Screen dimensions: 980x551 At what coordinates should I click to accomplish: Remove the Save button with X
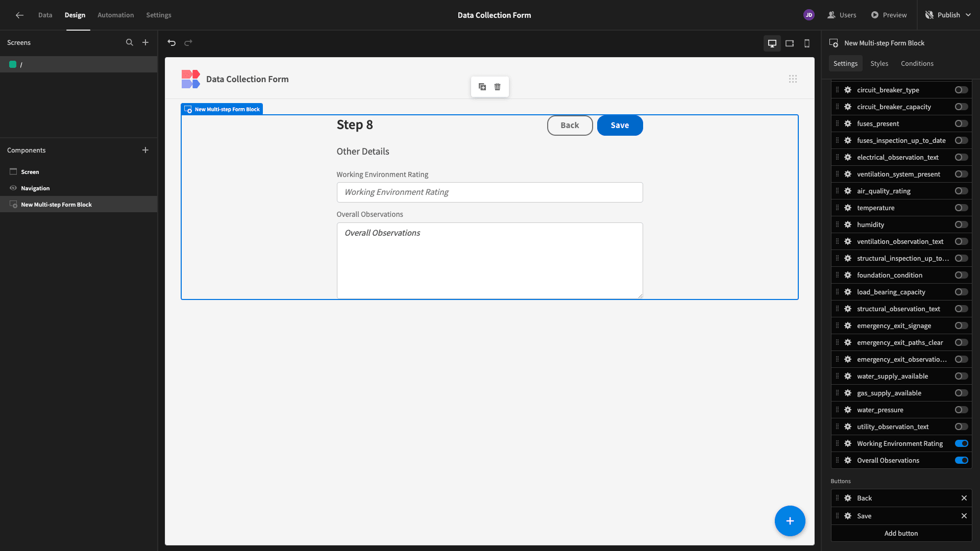(x=964, y=516)
